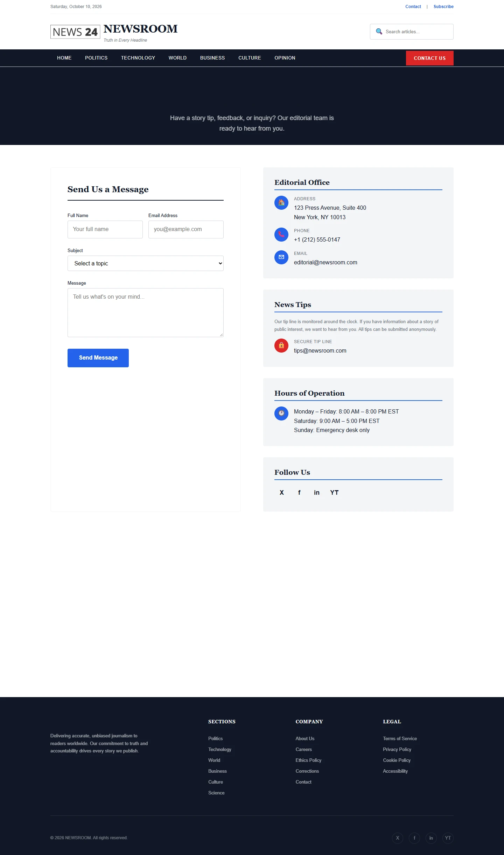The height and width of the screenshot is (855, 504).
Task: Click the hours of operation clock icon
Action: click(281, 413)
